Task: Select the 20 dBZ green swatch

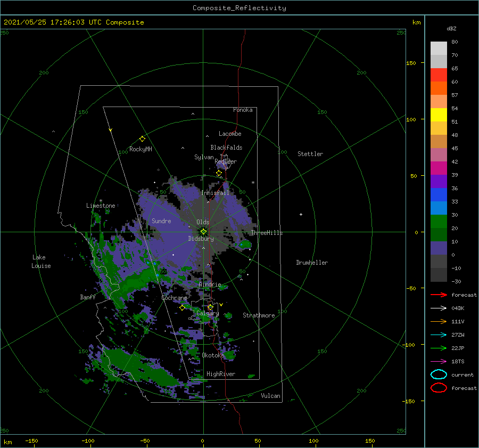Action: [439, 222]
